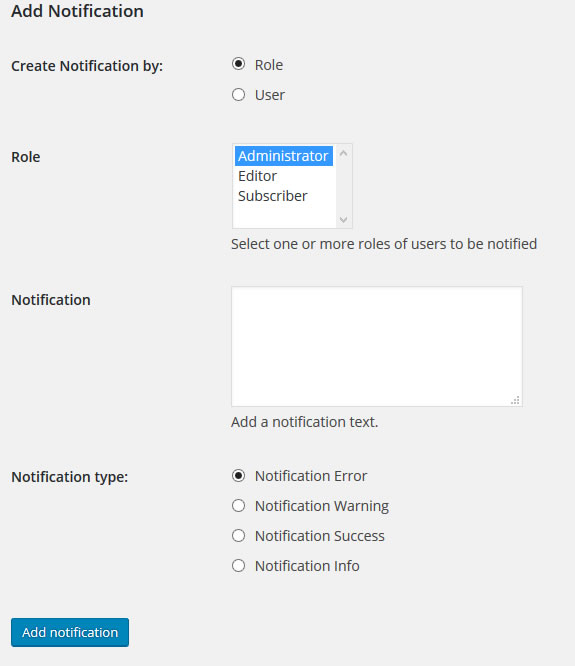Click the 'Select one or more roles' hint text
Viewport: 575px width, 666px height.
pyautogui.click(x=384, y=244)
